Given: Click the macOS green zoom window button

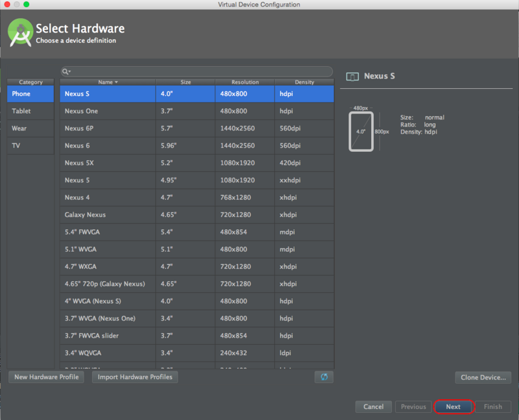Looking at the screenshot, I should click(27, 5).
